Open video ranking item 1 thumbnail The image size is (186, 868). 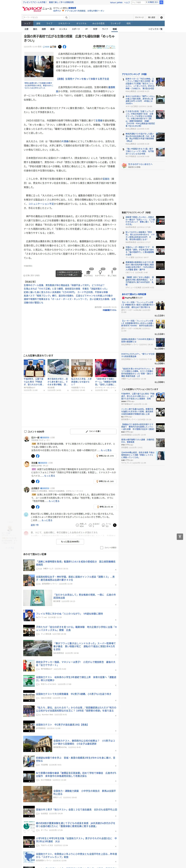click(x=160, y=220)
